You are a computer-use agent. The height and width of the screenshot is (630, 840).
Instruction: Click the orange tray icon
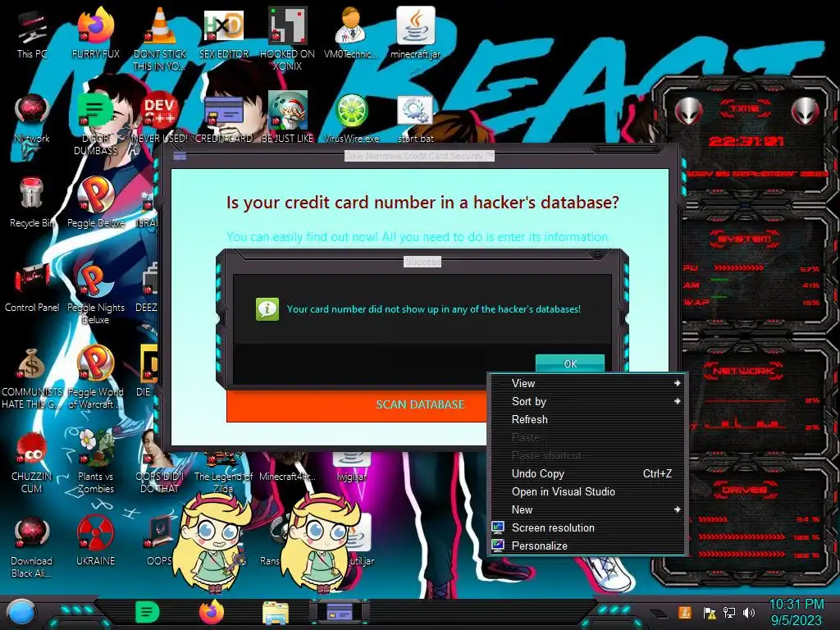(685, 612)
